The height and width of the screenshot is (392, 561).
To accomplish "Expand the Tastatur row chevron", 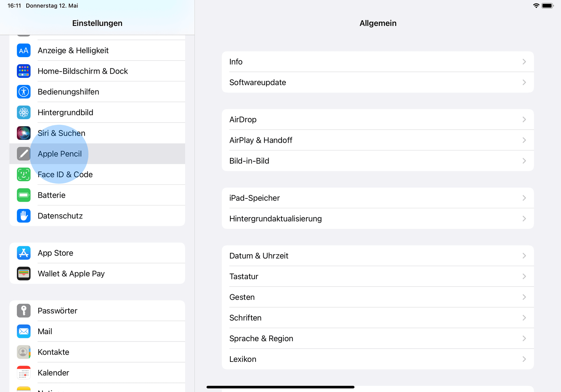I will (524, 277).
